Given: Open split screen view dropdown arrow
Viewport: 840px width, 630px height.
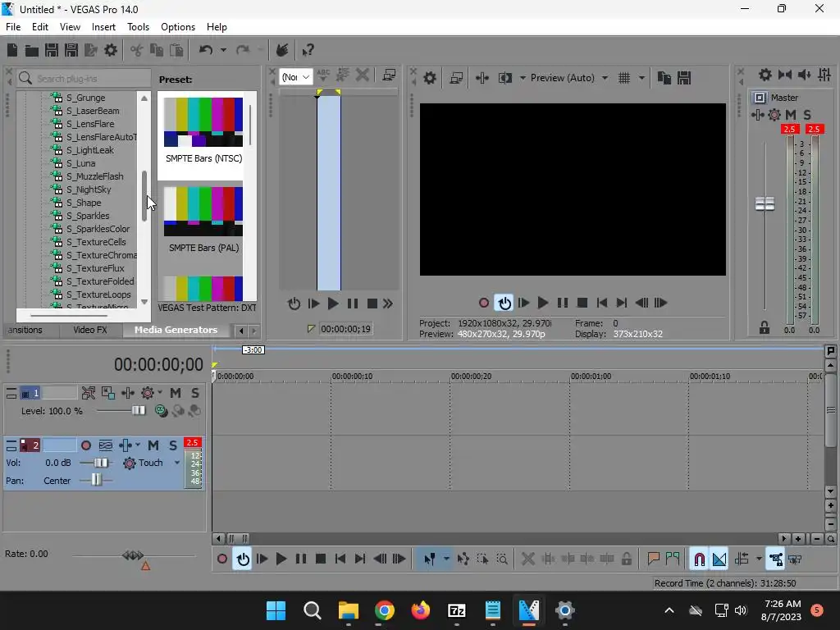Looking at the screenshot, I should point(523,78).
